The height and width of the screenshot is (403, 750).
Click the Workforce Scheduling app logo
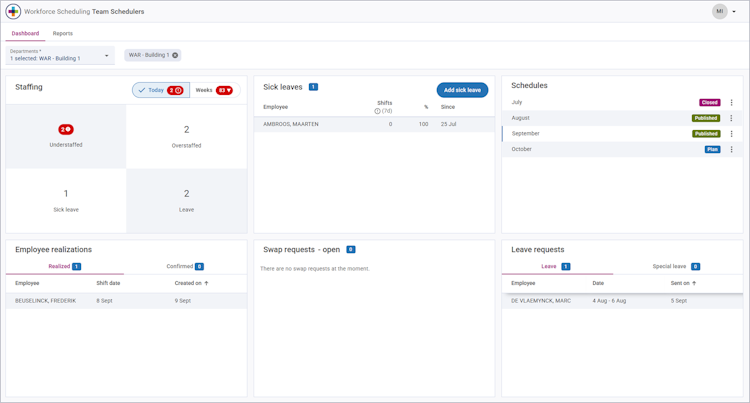[13, 11]
